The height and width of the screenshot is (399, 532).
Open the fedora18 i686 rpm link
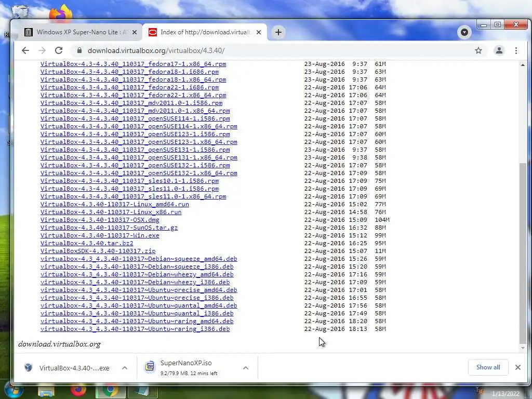129,72
